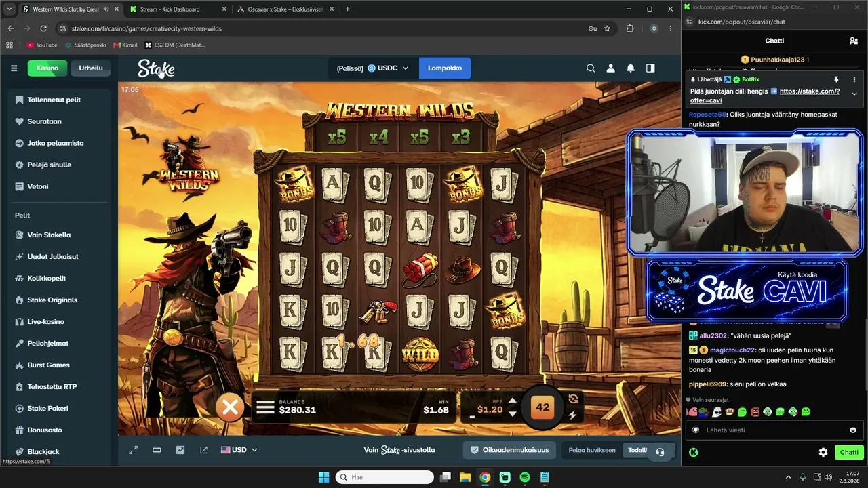Open live support headset icon

click(660, 452)
